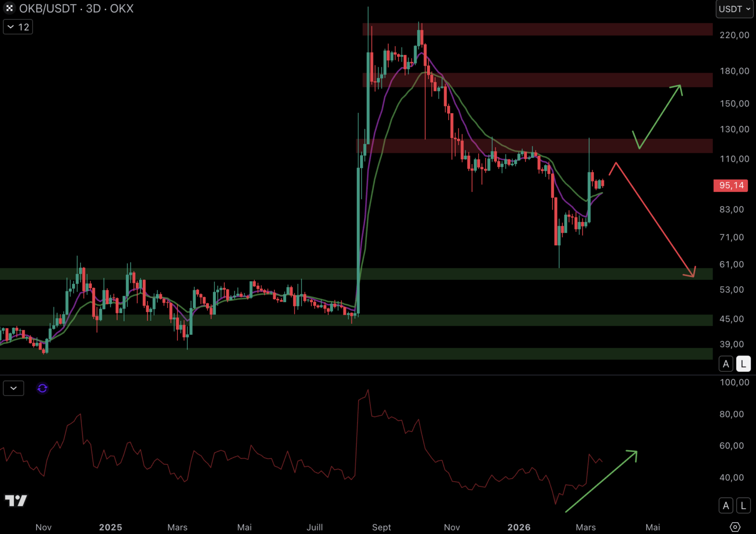This screenshot has width=756, height=534.
Task: Collapse the 12 indicators legend
Action: [x=18, y=27]
